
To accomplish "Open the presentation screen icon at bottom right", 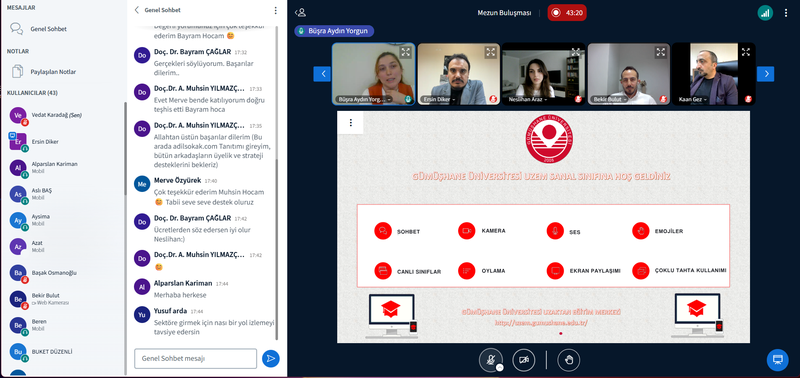I will tap(777, 360).
